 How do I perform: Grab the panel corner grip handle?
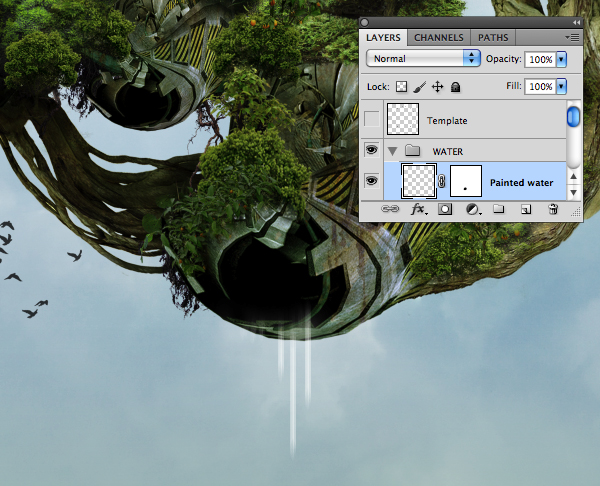[576, 212]
